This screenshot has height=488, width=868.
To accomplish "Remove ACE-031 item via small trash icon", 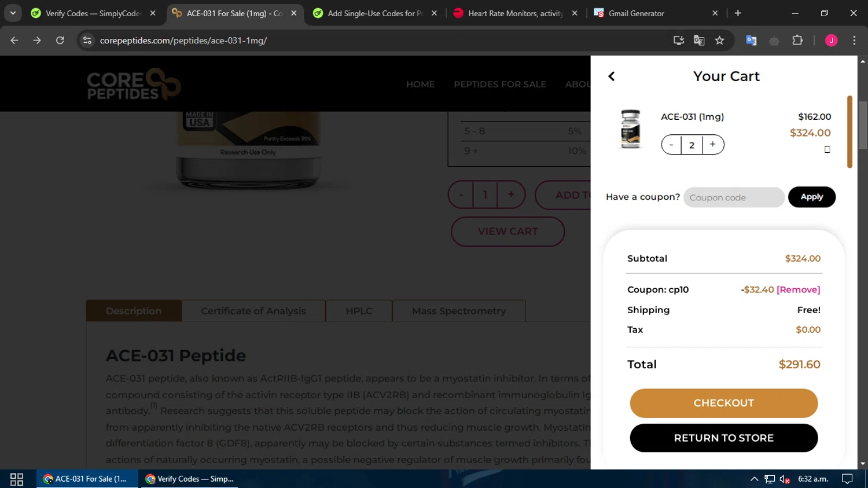I will coord(827,149).
